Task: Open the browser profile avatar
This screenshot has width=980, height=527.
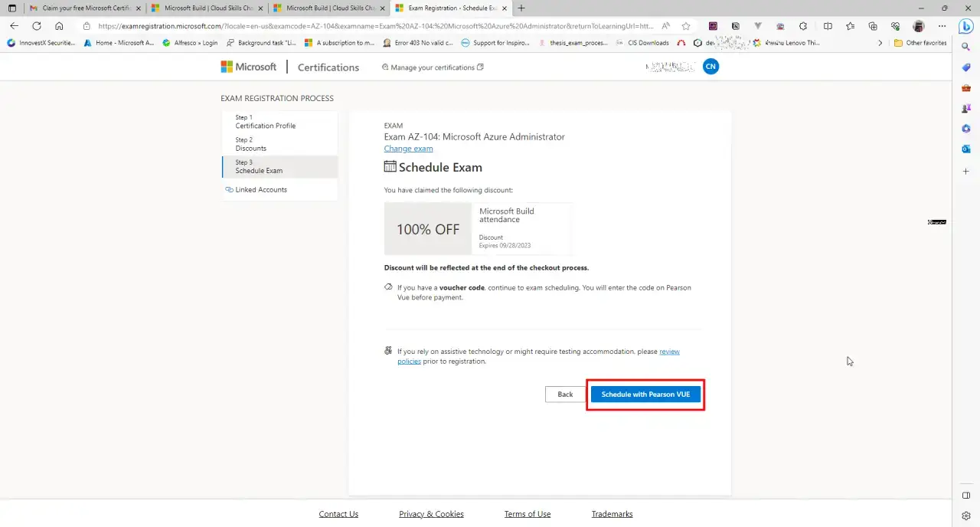Action: [919, 26]
